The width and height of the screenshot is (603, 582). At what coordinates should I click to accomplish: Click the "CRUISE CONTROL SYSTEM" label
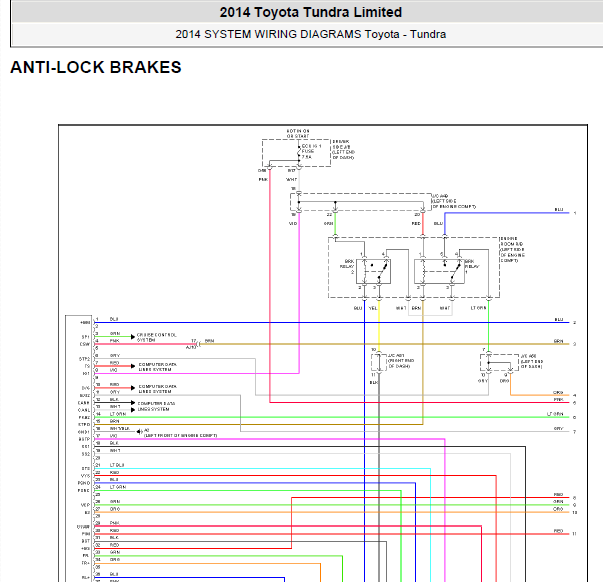157,337
